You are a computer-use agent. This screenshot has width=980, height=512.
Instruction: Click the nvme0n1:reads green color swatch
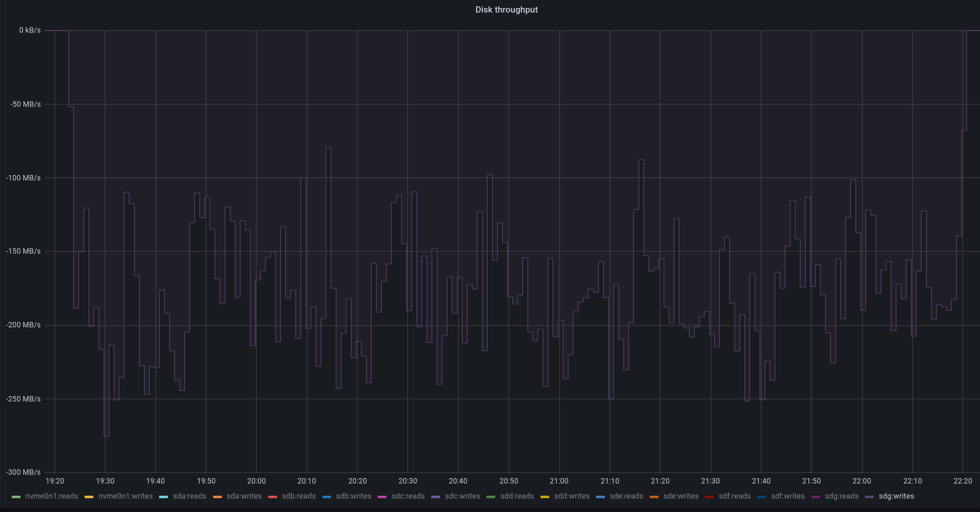tap(16, 497)
